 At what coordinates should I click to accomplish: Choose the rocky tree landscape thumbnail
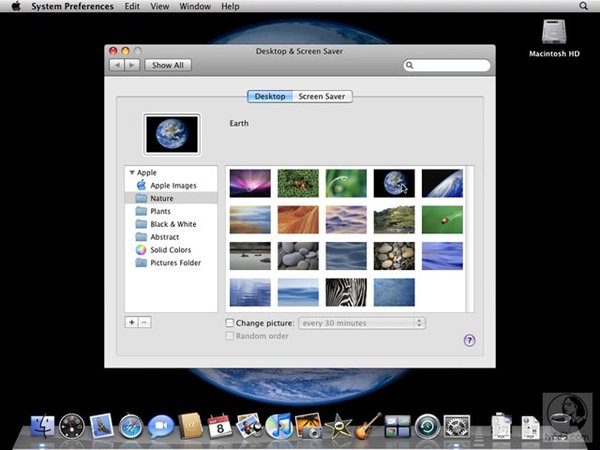394,220
